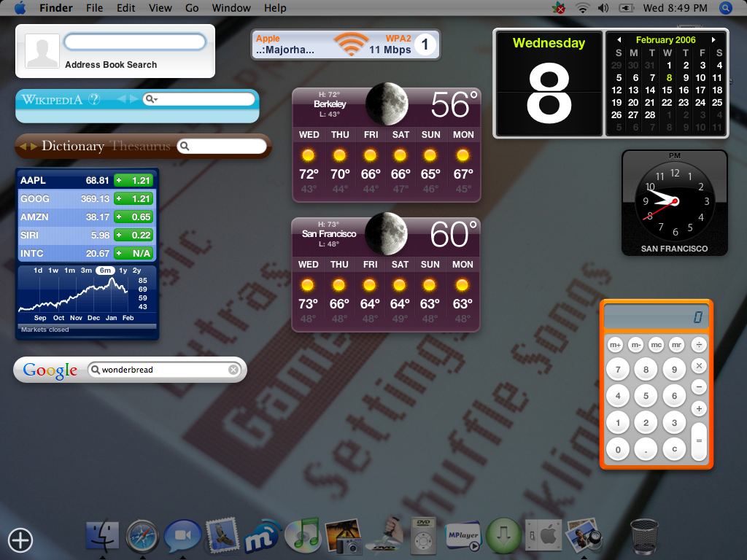Show 6m stock chart range
This screenshot has height=560, width=747.
pos(105,270)
